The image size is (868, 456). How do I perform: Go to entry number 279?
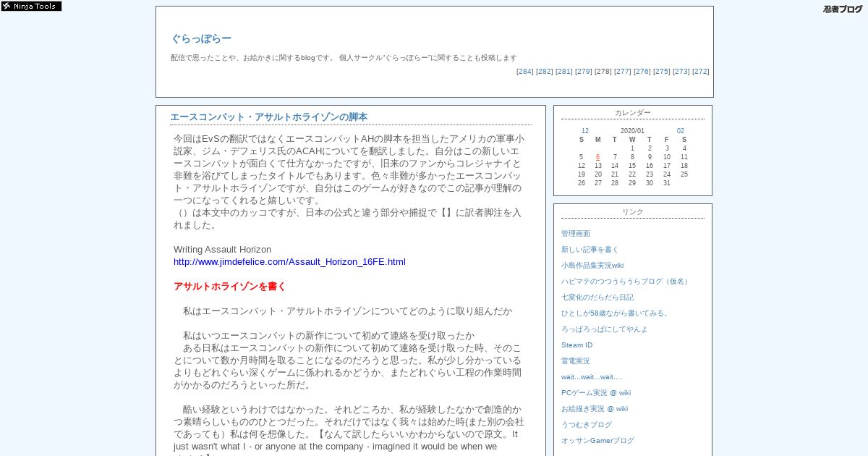click(584, 72)
